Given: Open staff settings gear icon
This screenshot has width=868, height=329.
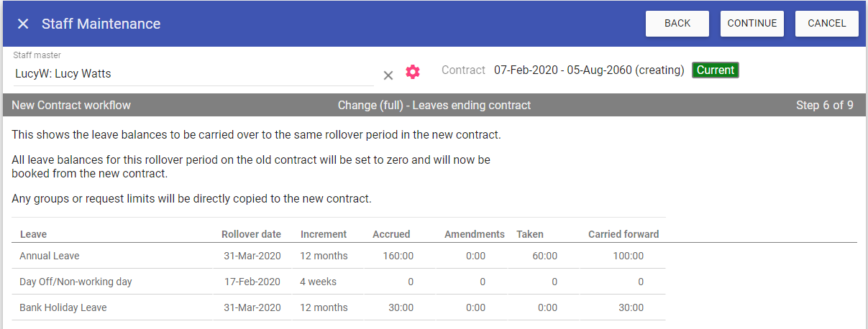Looking at the screenshot, I should click(413, 72).
